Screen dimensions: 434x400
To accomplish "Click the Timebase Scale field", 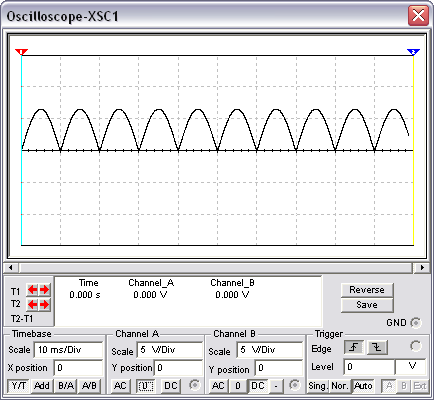I will (68, 350).
